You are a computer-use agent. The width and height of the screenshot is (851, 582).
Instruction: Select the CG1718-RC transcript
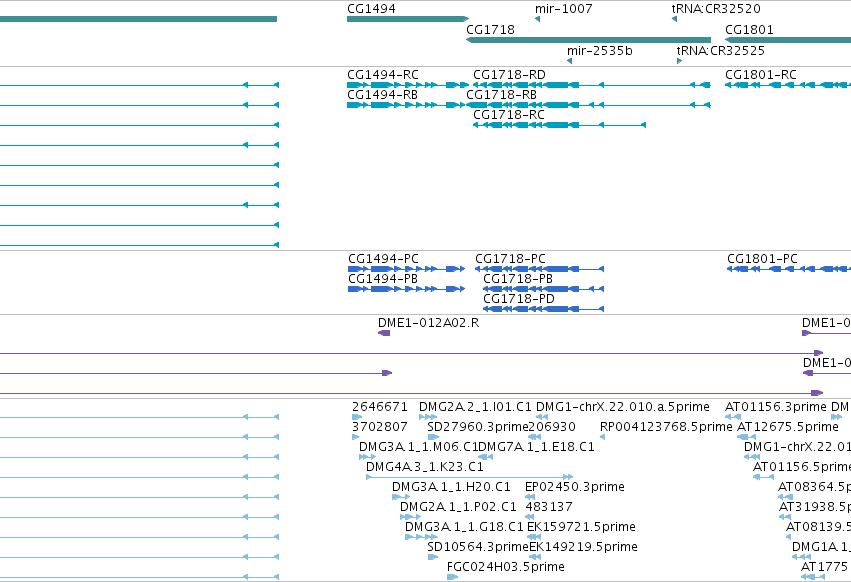pyautogui.click(x=560, y=125)
